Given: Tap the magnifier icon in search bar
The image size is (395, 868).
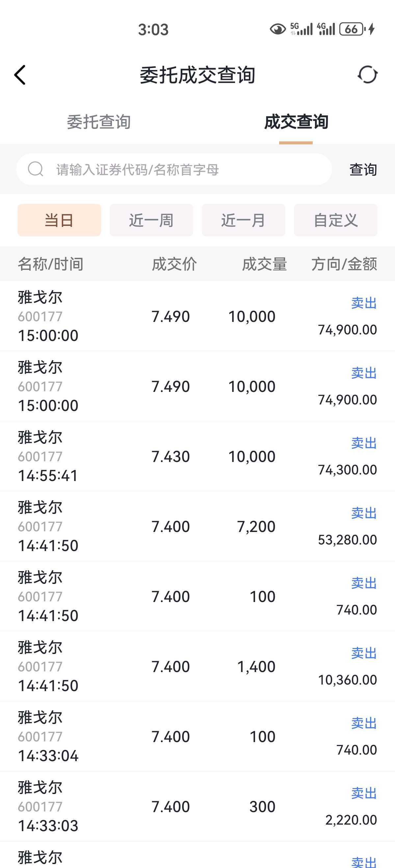Looking at the screenshot, I should [x=36, y=169].
